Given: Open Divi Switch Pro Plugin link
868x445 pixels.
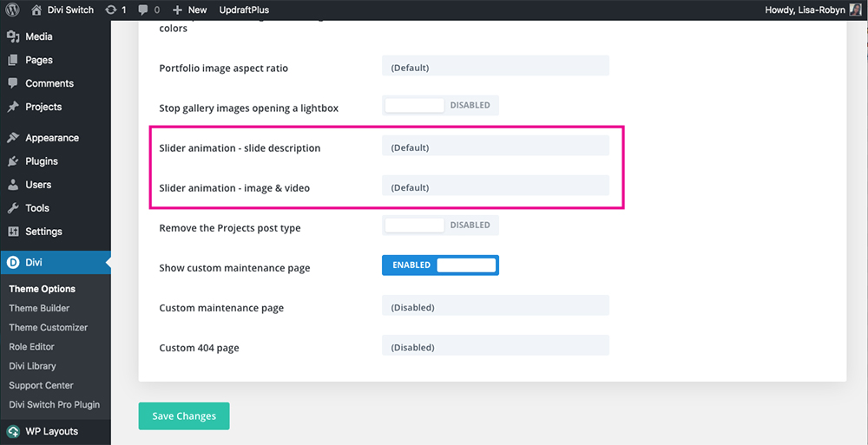Looking at the screenshot, I should [54, 404].
